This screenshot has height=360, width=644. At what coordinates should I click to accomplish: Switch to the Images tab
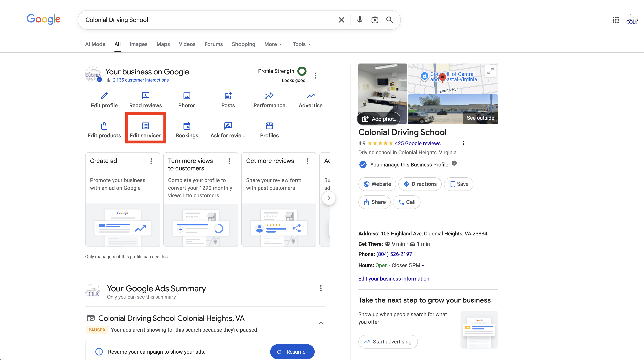tap(138, 44)
